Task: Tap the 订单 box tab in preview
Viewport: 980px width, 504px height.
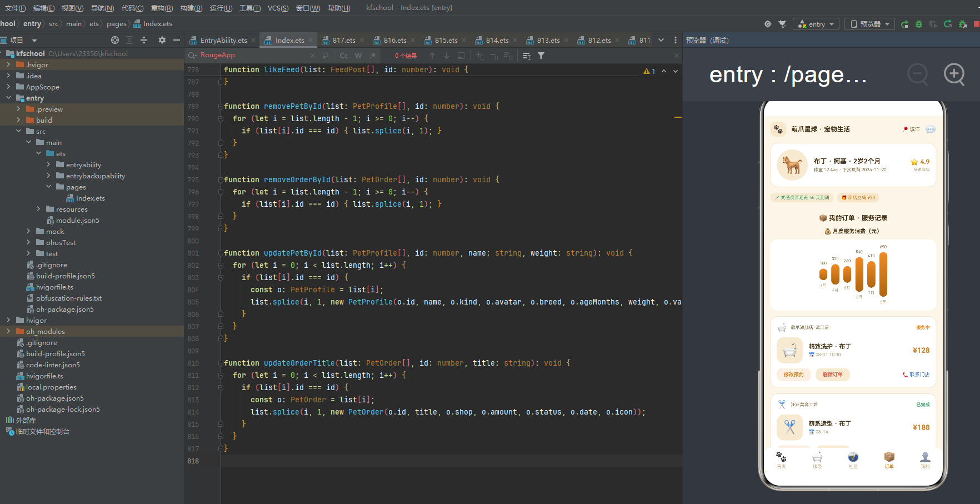Action: click(889, 460)
